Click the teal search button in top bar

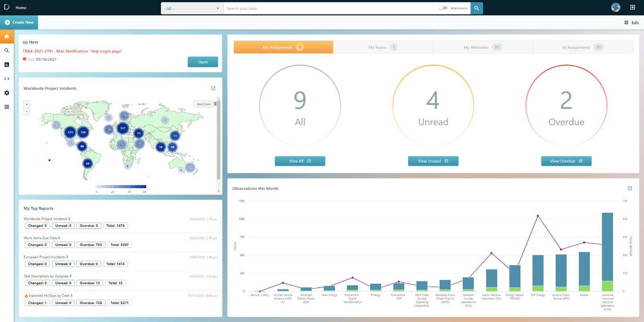click(x=477, y=8)
